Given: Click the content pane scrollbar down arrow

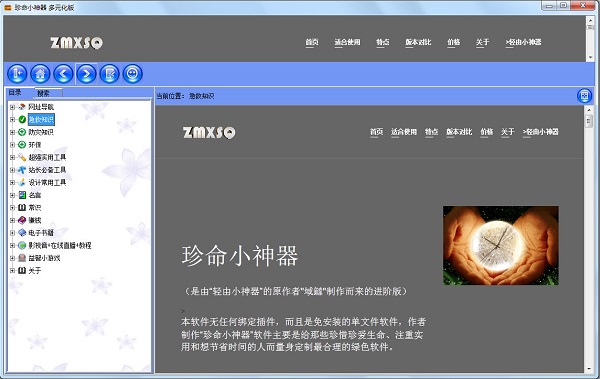Looking at the screenshot, I should click(x=589, y=369).
